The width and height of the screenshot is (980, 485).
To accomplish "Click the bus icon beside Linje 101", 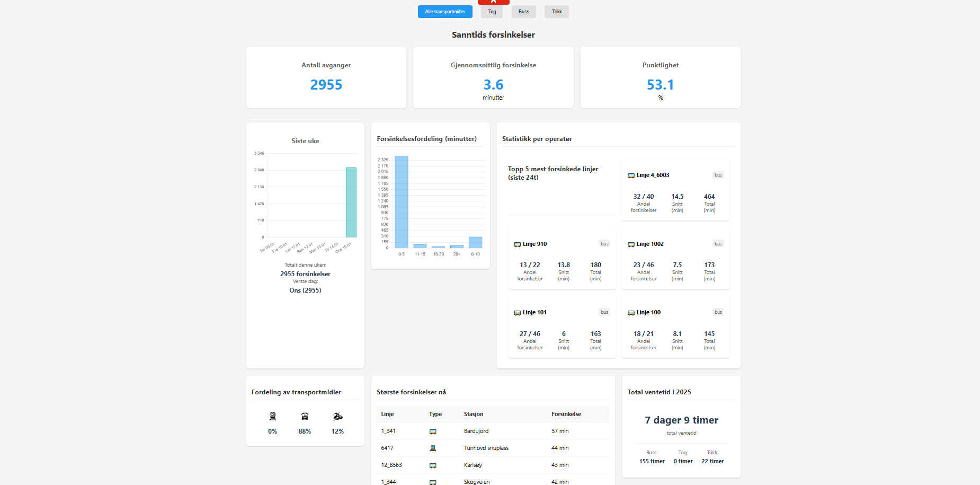I will (x=518, y=313).
